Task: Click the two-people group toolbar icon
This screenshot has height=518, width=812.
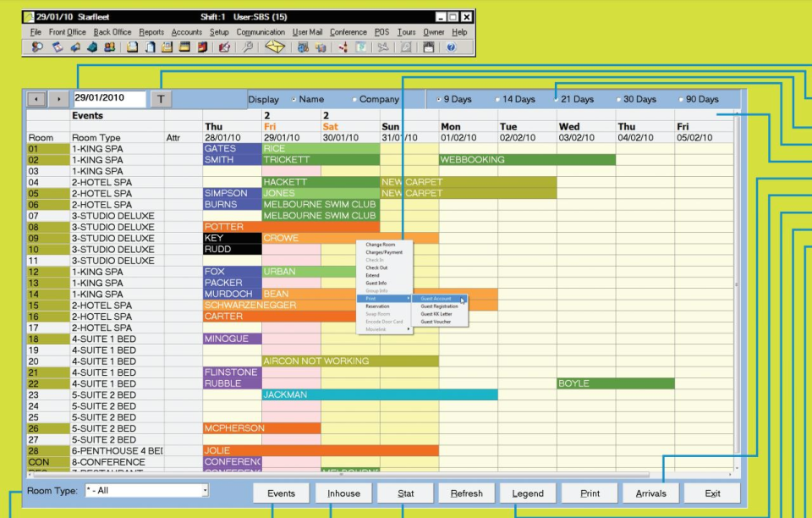Action: [x=109, y=47]
